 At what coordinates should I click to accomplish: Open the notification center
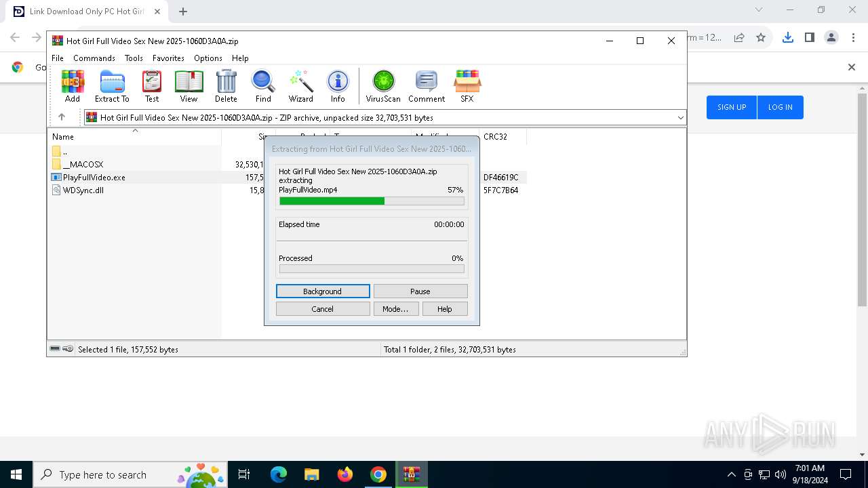[x=846, y=474]
